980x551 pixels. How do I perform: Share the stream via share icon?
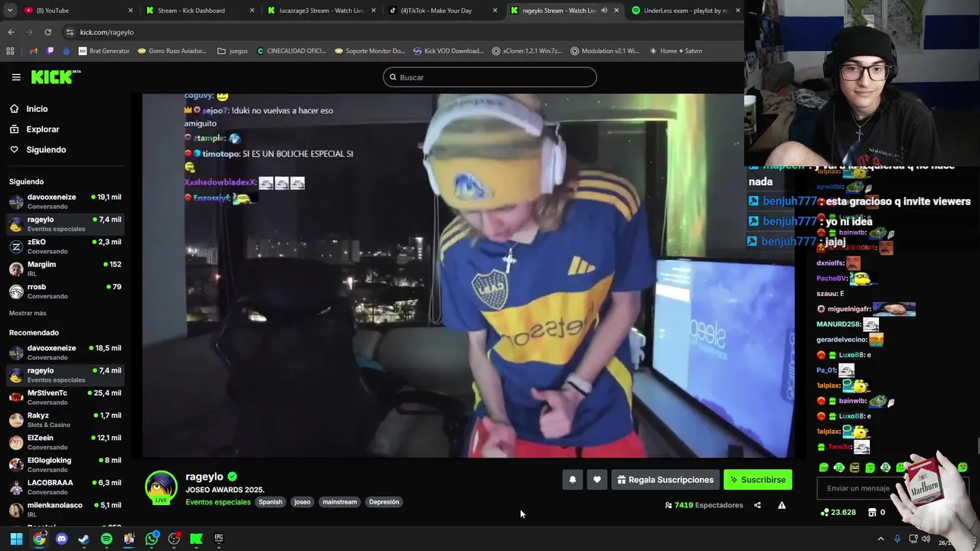pyautogui.click(x=757, y=505)
